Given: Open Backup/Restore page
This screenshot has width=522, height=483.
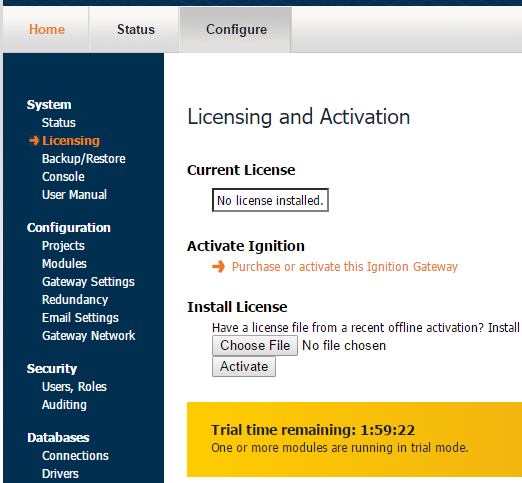Looking at the screenshot, I should tap(84, 159).
